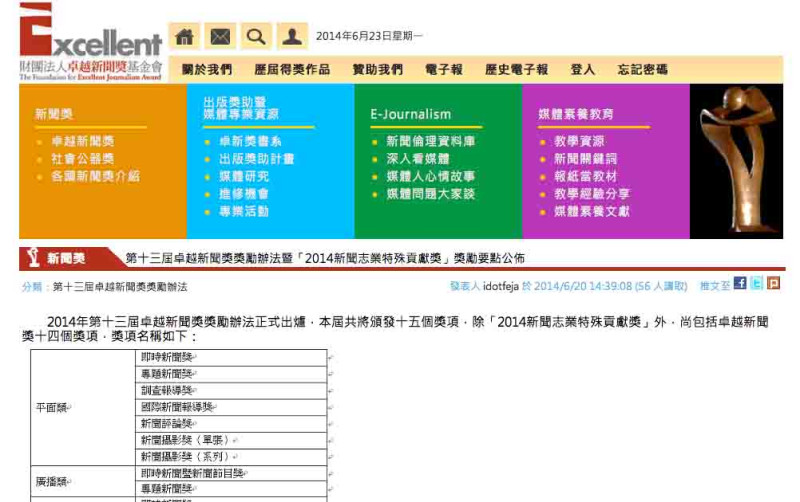
Task: Open 歷屆得獎作品 menu item
Action: [292, 69]
